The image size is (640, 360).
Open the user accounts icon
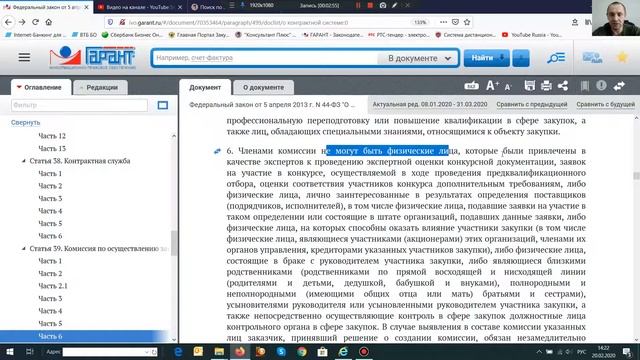pos(592,58)
